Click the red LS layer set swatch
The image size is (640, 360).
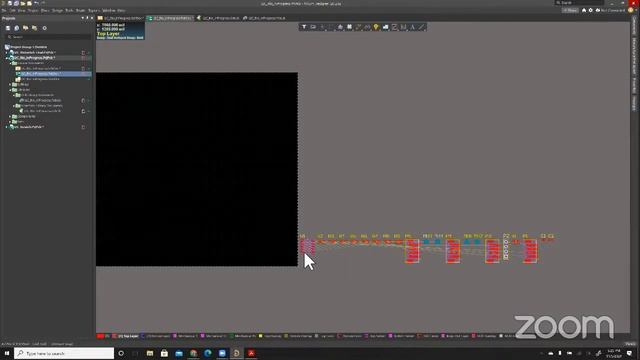pos(100,336)
